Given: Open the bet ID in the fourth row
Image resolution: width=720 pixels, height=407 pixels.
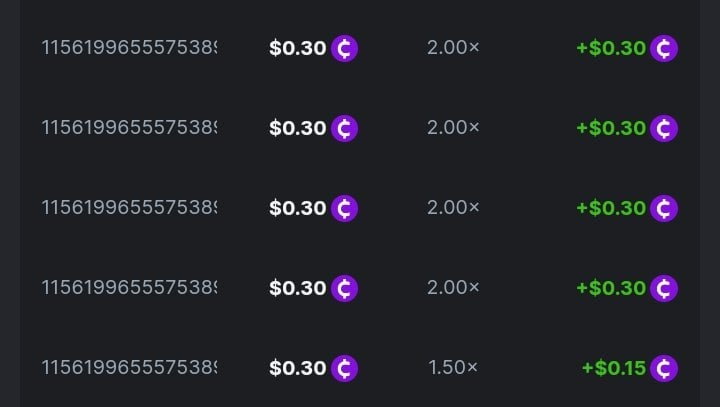Looking at the screenshot, I should click(x=128, y=288).
